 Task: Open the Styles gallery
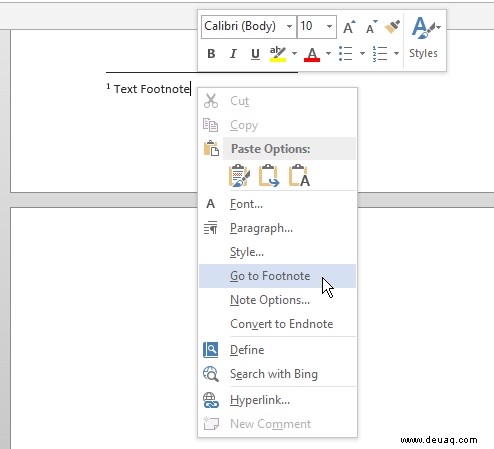(x=424, y=38)
